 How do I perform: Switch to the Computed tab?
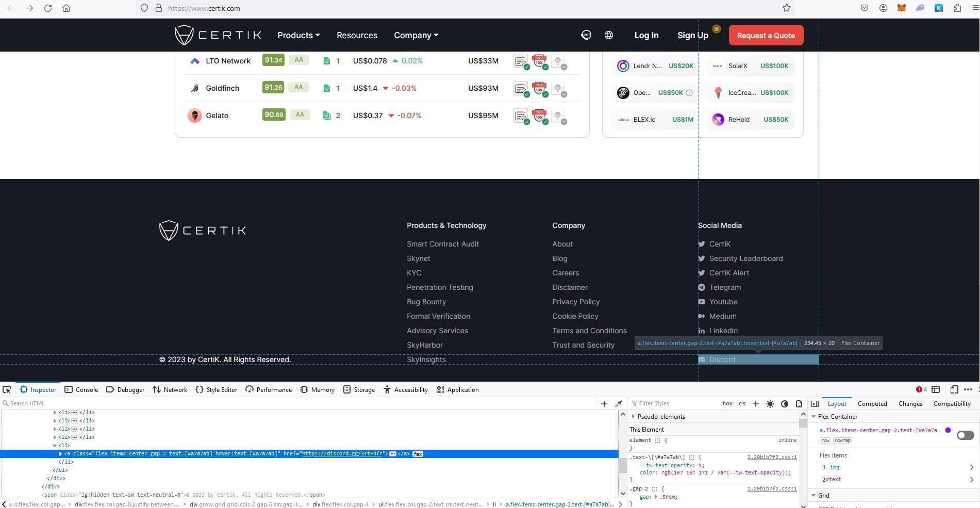(x=872, y=404)
